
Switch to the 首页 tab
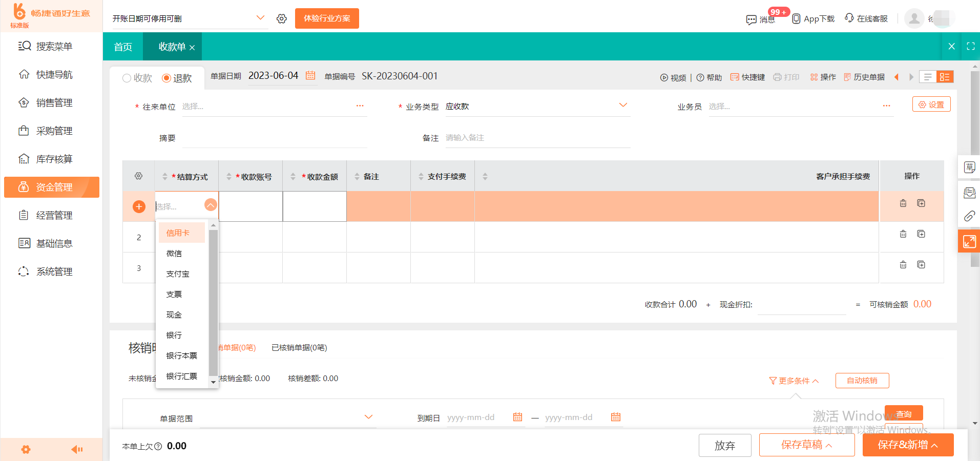click(x=122, y=46)
